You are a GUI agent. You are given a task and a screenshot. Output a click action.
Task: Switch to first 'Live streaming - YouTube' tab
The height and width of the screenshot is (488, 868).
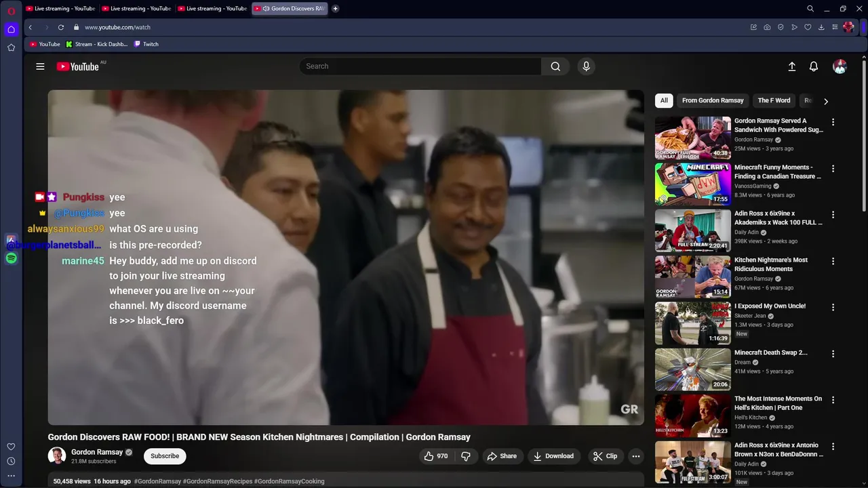click(61, 9)
